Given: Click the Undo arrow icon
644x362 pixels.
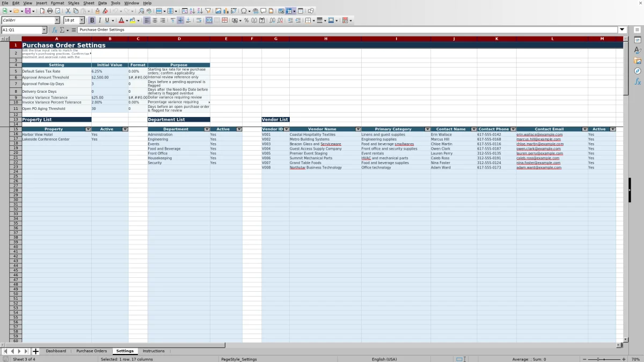Looking at the screenshot, I should (x=115, y=11).
